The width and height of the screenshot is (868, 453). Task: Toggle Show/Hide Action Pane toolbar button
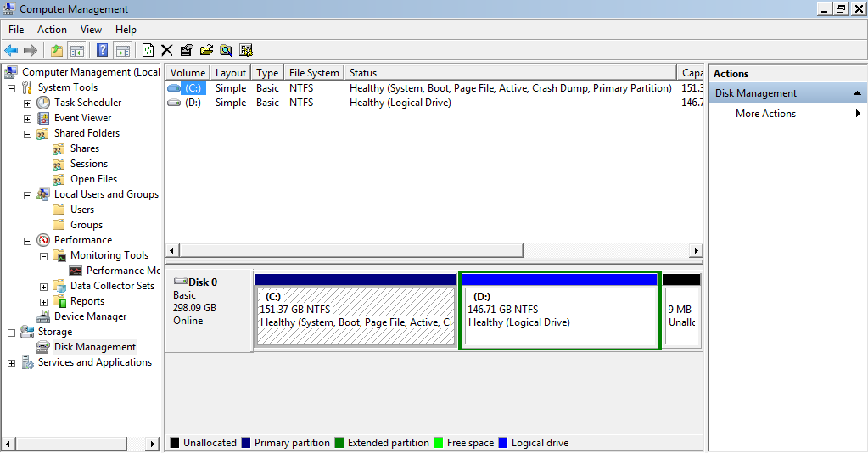(x=123, y=50)
